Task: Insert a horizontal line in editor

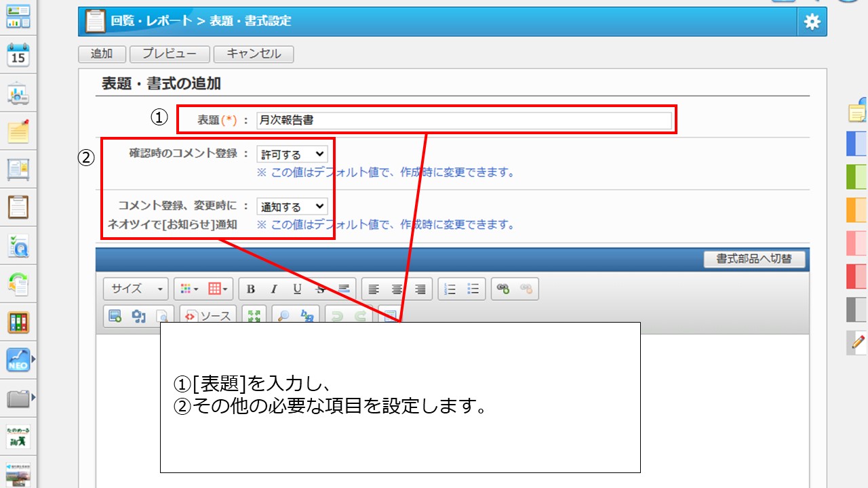Action: (344, 289)
